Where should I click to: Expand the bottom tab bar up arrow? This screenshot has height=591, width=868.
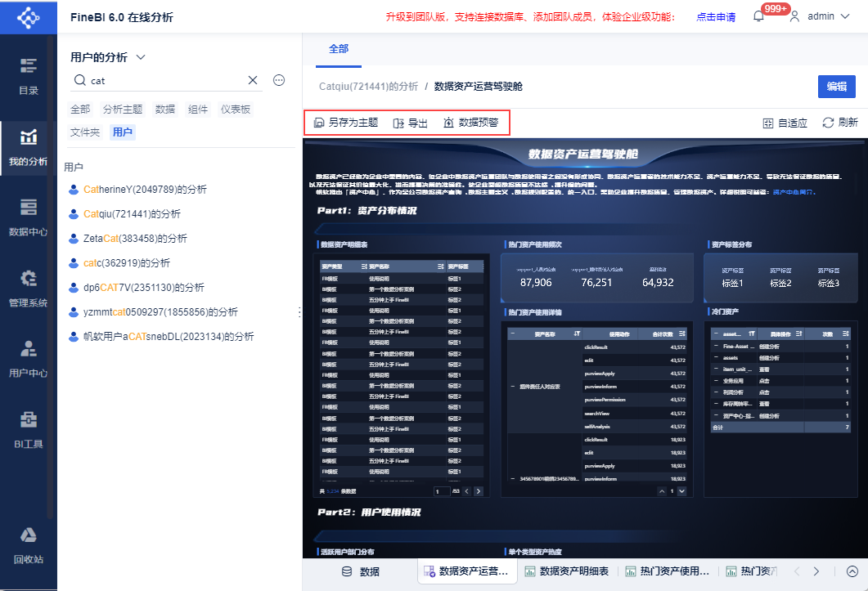852,571
